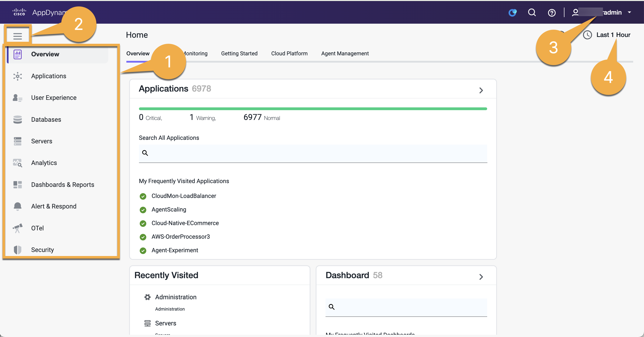Open the Security shield icon
The image size is (644, 337).
17,250
